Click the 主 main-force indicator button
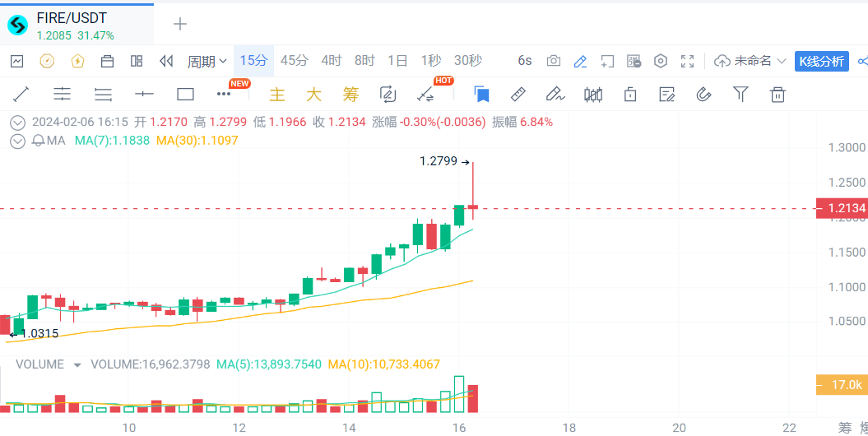The width and height of the screenshot is (868, 436). 277,95
